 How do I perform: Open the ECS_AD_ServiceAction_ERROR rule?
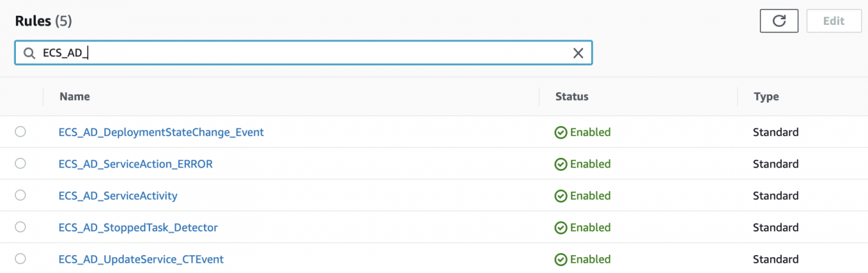pyautogui.click(x=136, y=164)
